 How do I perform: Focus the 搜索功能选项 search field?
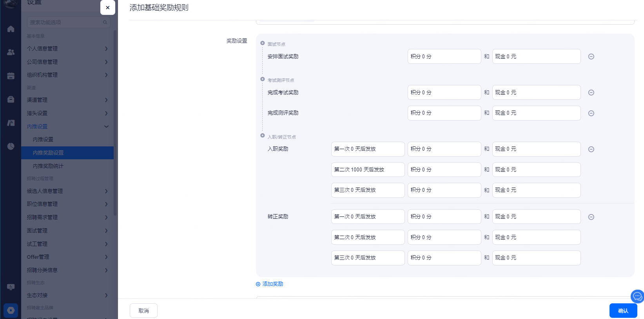[x=69, y=22]
